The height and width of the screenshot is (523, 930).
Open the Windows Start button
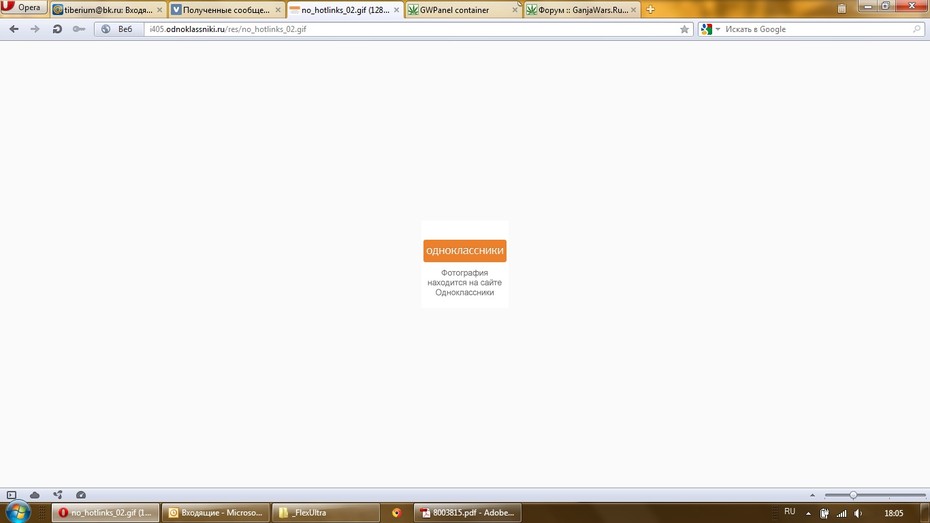tap(18, 512)
